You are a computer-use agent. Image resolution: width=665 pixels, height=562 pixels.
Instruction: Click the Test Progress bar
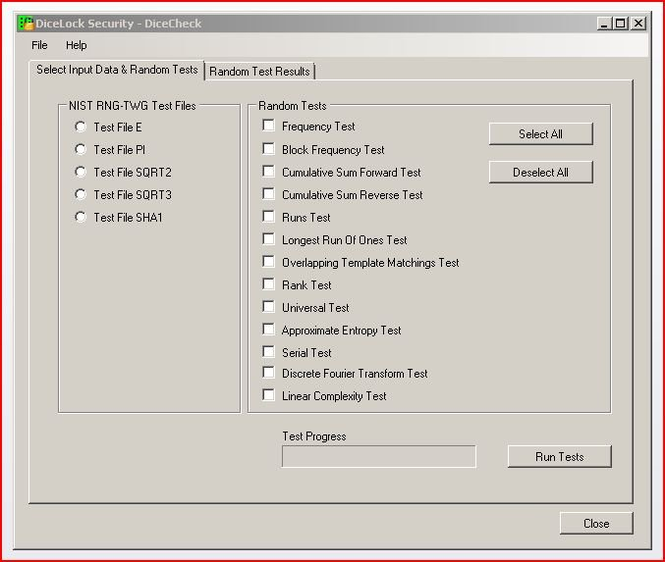(379, 456)
